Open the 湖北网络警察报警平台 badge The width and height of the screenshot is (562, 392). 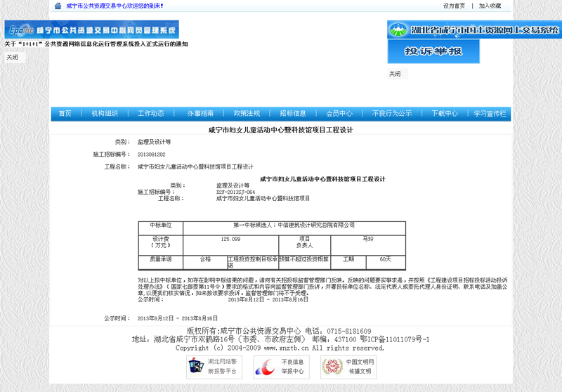coord(214,366)
